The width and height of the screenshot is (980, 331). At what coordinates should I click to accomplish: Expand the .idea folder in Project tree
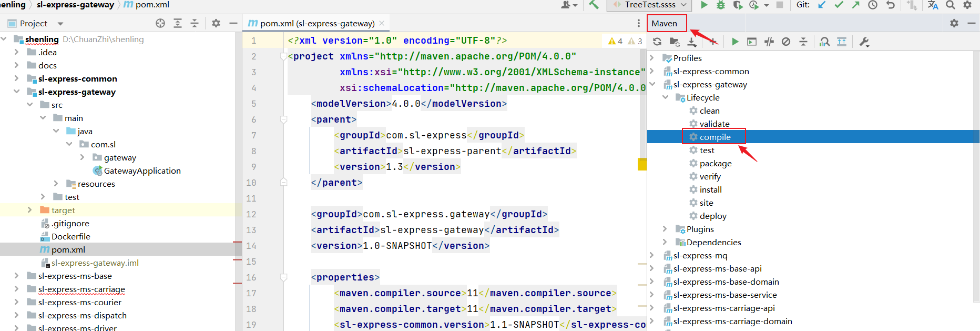(x=16, y=52)
